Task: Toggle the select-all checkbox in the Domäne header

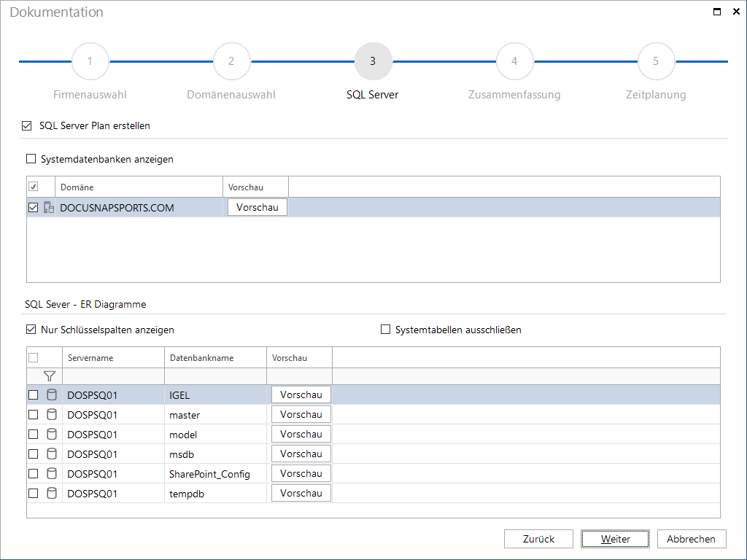Action: [34, 187]
